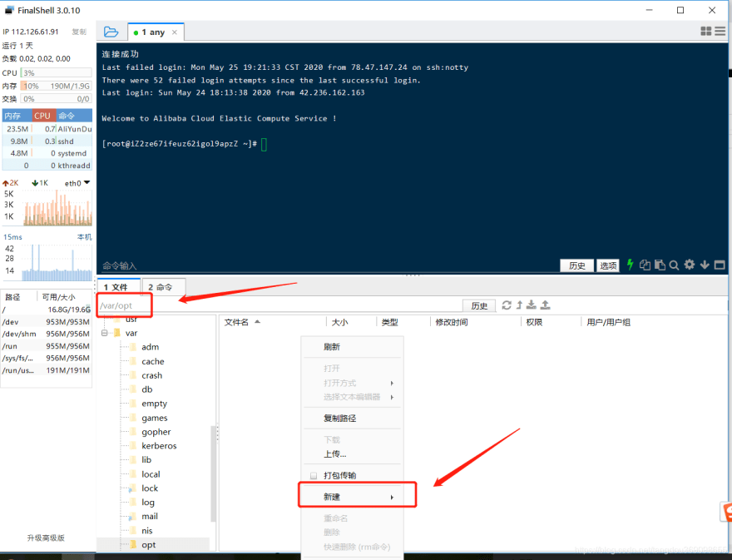Click the 内存 usage progress bar
The height and width of the screenshot is (560, 732).
[x=56, y=86]
